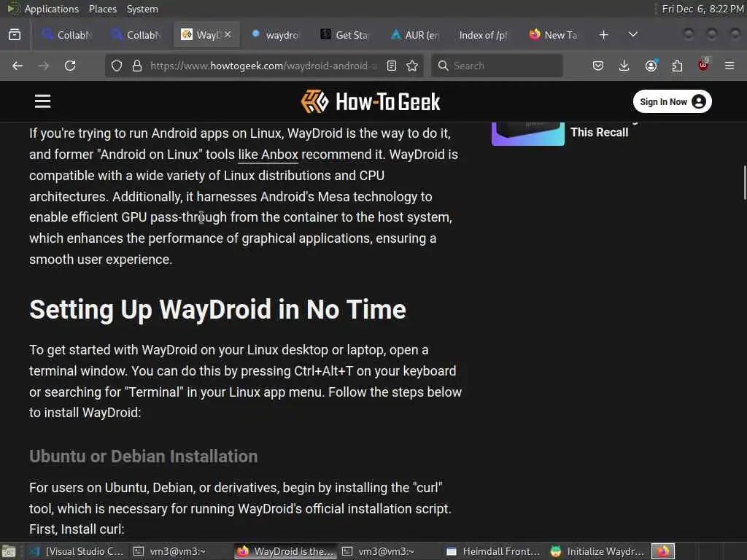Open the System menu
This screenshot has width=747, height=560.
(x=142, y=9)
